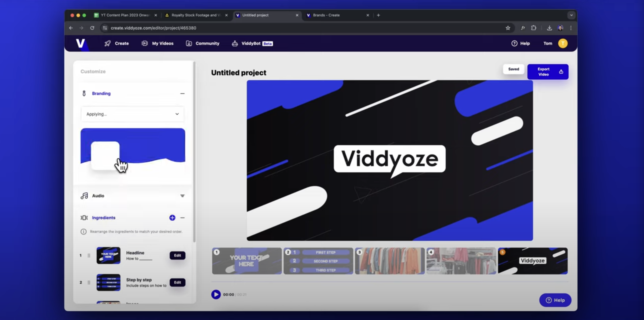Image resolution: width=644 pixels, height=320 pixels.
Task: Open the browser extensions puzzle icon
Action: (534, 28)
